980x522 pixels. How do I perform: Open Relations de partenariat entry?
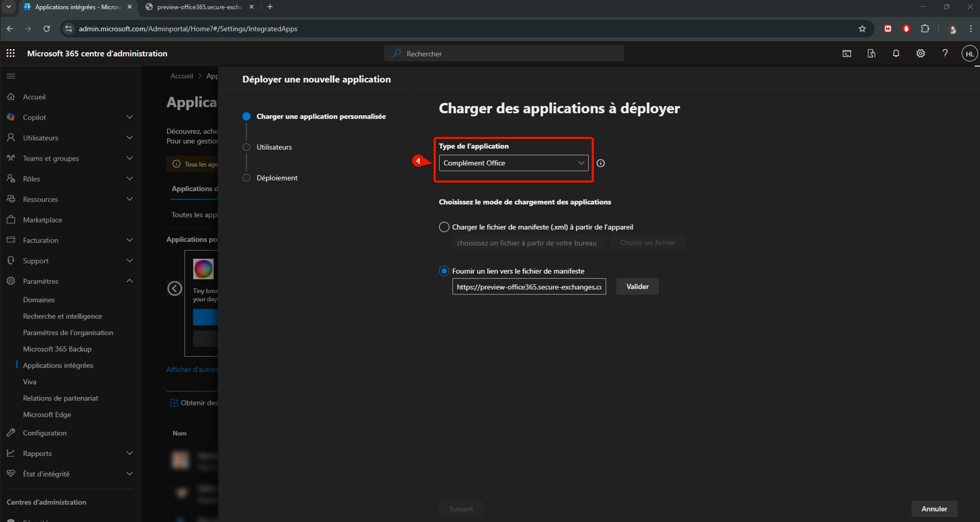61,398
